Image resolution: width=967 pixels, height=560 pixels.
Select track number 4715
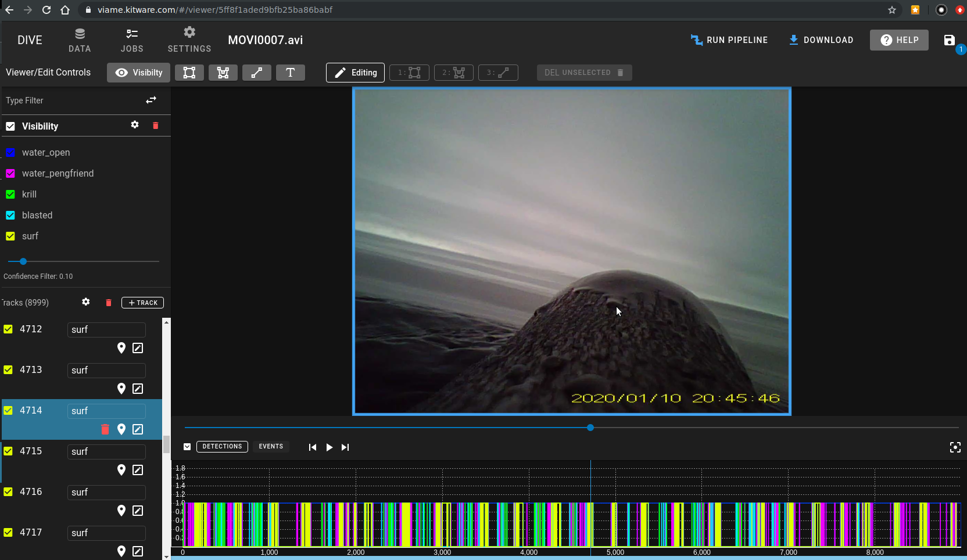click(x=31, y=451)
